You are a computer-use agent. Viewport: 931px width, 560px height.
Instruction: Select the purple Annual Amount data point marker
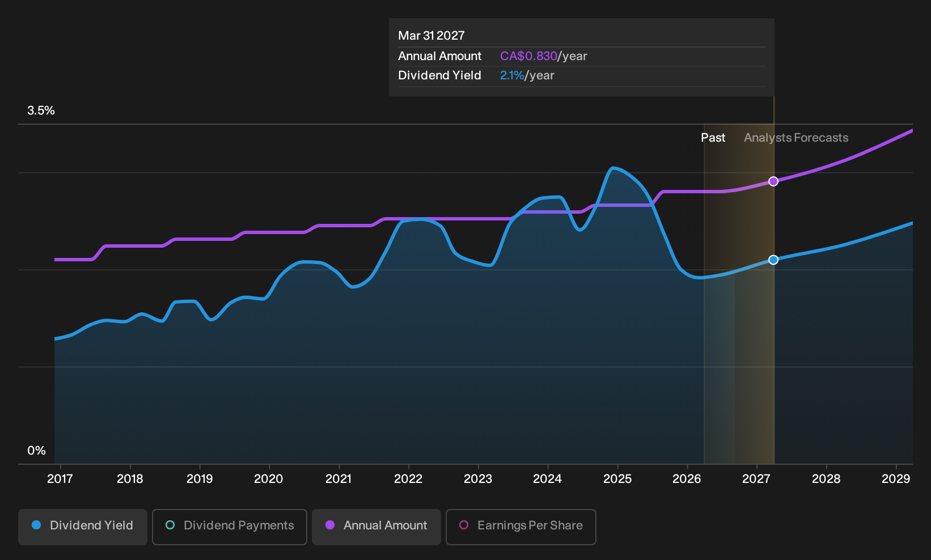(x=773, y=181)
